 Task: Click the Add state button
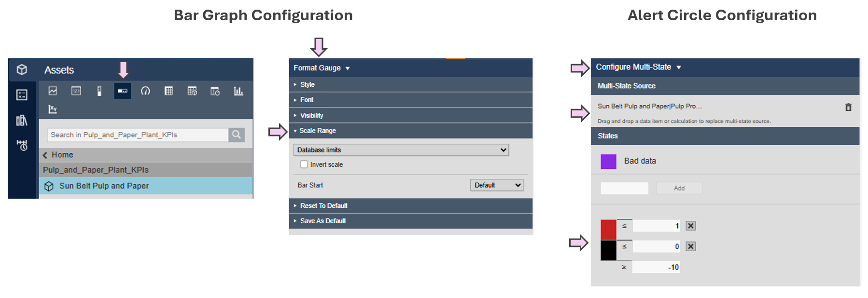pos(679,188)
